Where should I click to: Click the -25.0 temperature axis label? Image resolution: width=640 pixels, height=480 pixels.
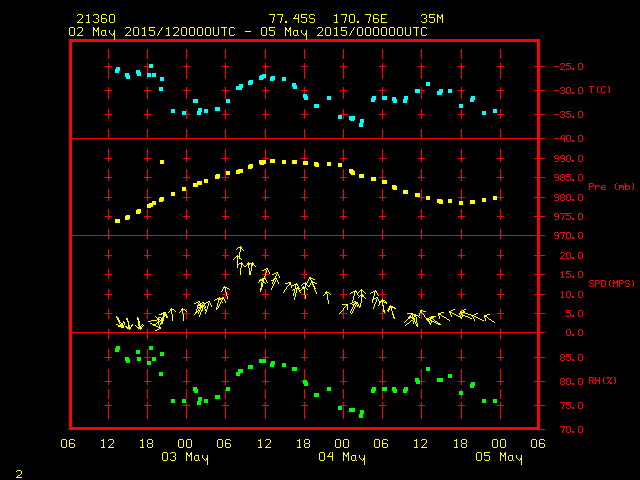568,67
